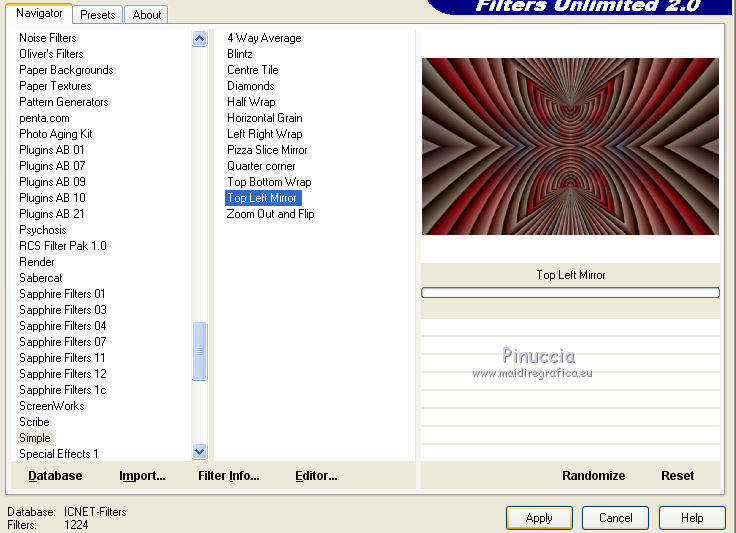
Task: Select Paper Backgrounds category
Action: [66, 70]
